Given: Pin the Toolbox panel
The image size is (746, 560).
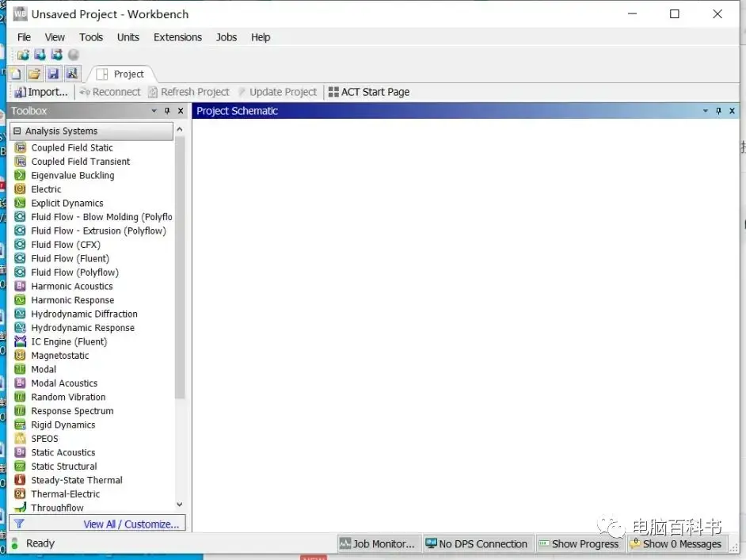Looking at the screenshot, I should pos(167,111).
